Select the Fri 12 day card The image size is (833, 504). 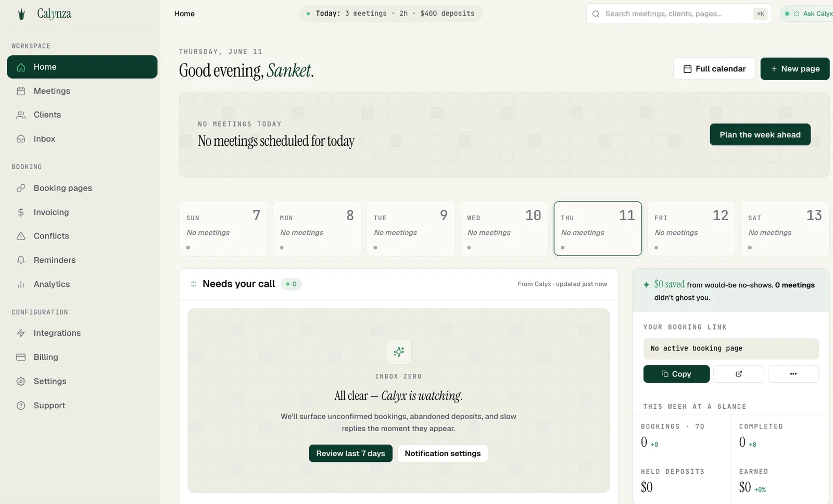(691, 229)
